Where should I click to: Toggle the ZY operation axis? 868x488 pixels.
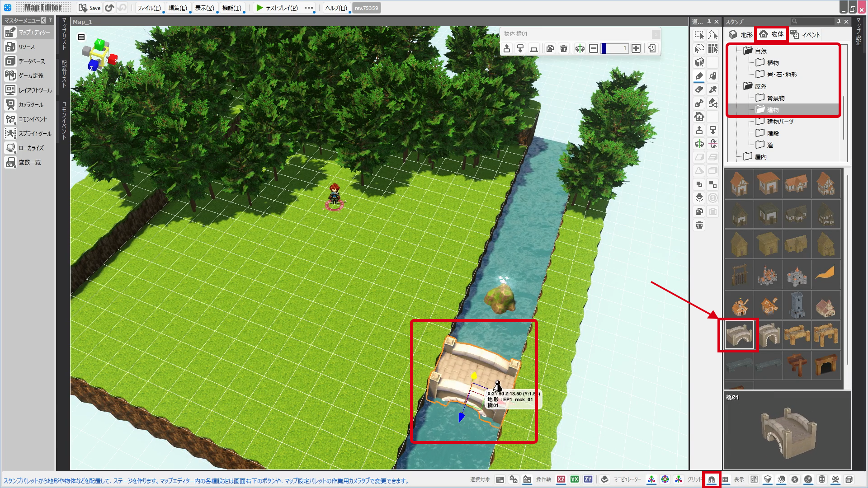pyautogui.click(x=588, y=479)
